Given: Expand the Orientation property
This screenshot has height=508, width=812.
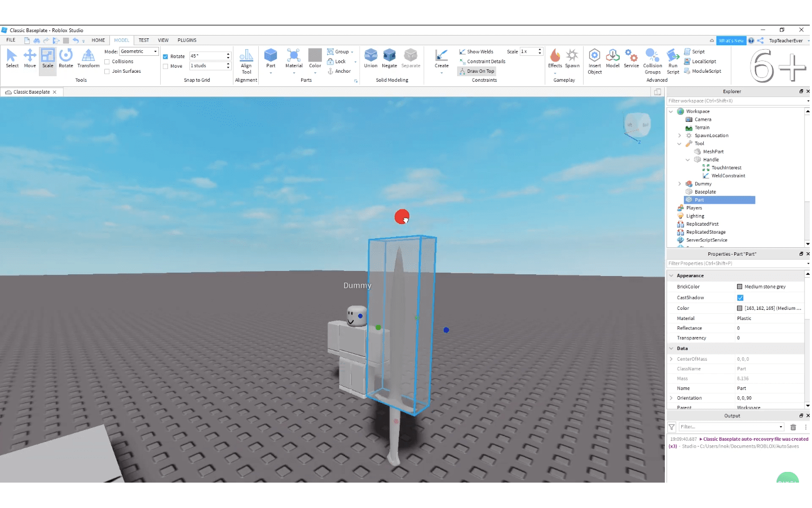Looking at the screenshot, I should [671, 398].
